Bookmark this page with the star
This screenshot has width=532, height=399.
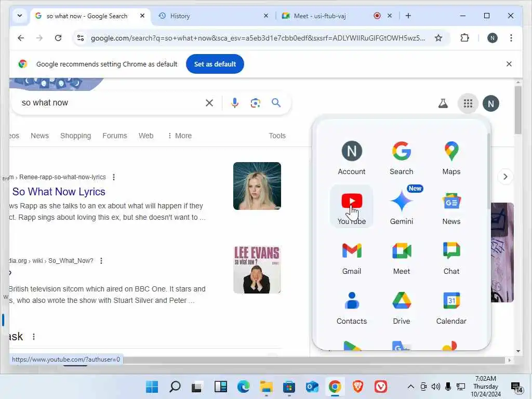click(x=438, y=38)
